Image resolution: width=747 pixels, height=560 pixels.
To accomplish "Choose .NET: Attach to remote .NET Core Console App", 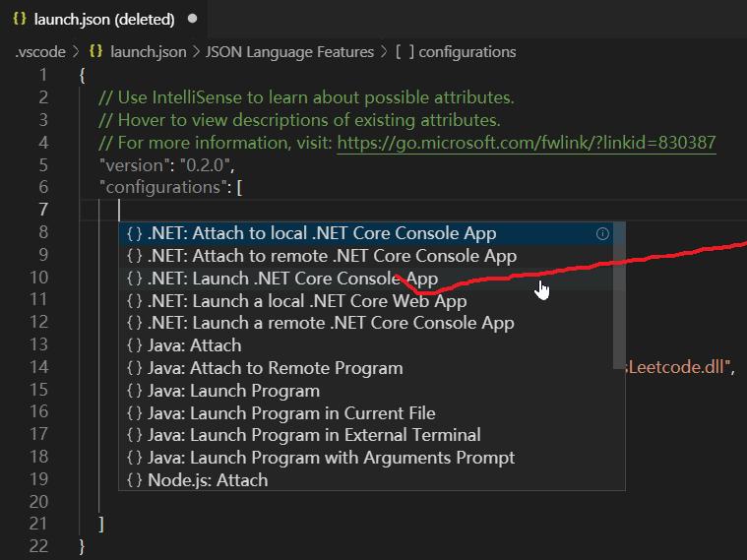I will click(366, 256).
